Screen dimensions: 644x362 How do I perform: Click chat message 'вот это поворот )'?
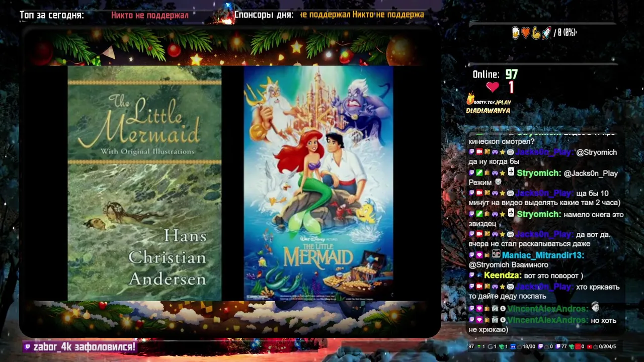(x=553, y=276)
